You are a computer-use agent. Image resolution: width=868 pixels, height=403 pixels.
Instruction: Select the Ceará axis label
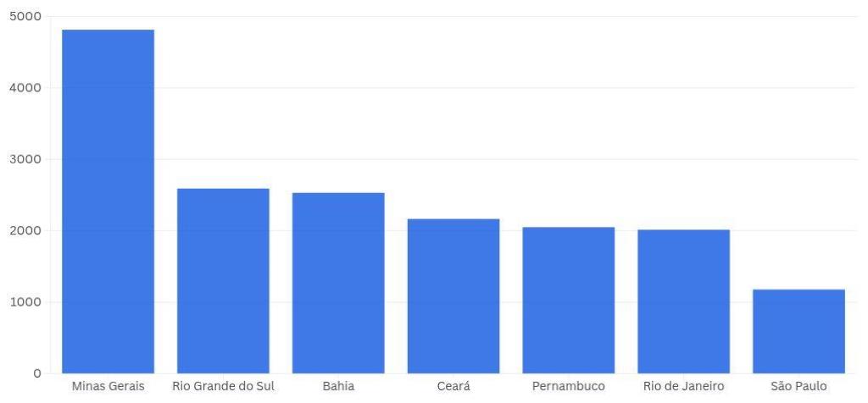[x=453, y=387]
